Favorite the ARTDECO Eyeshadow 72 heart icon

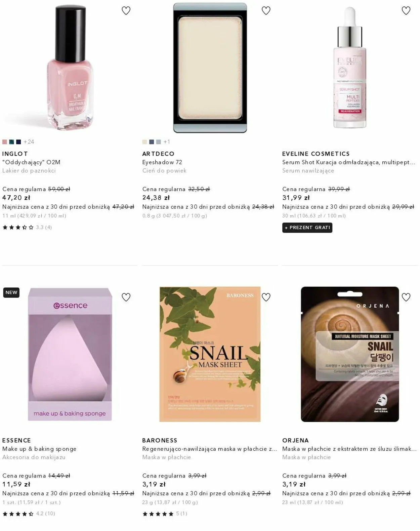tap(266, 11)
